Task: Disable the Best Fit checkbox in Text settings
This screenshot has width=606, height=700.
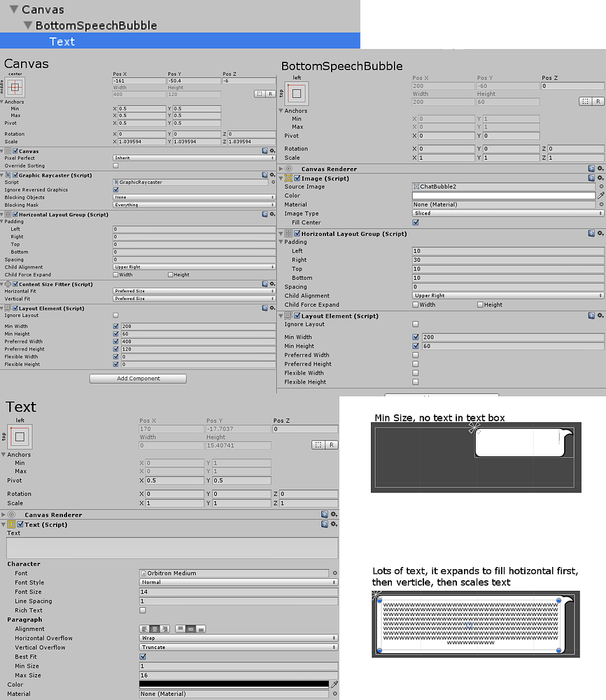Action: (143, 656)
